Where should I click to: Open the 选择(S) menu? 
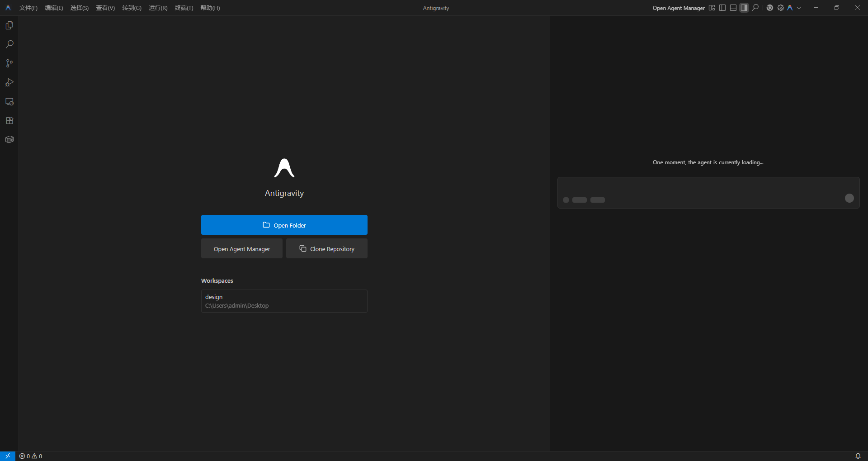click(x=80, y=8)
